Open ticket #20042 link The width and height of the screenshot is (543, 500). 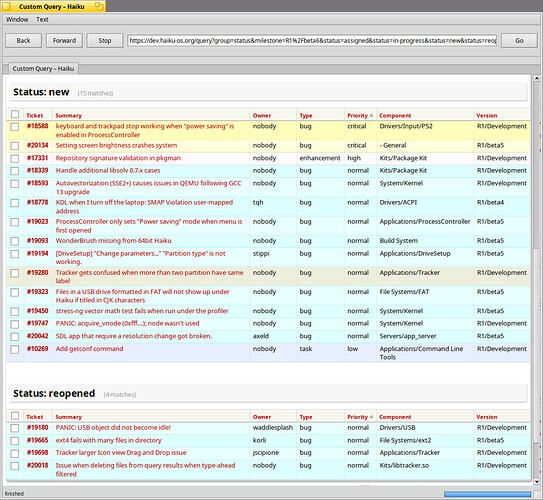click(x=37, y=336)
